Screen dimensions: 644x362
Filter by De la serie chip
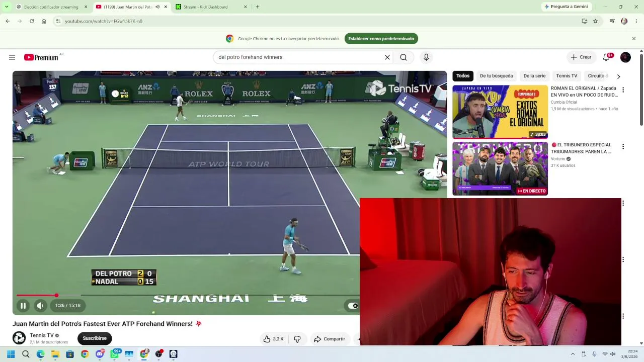tap(534, 76)
